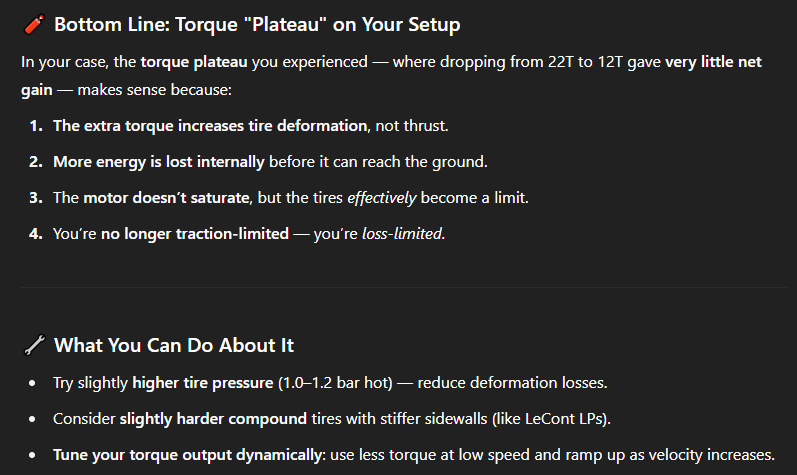Click the italic loss-limited text
The width and height of the screenshot is (797, 475).
pos(402,234)
